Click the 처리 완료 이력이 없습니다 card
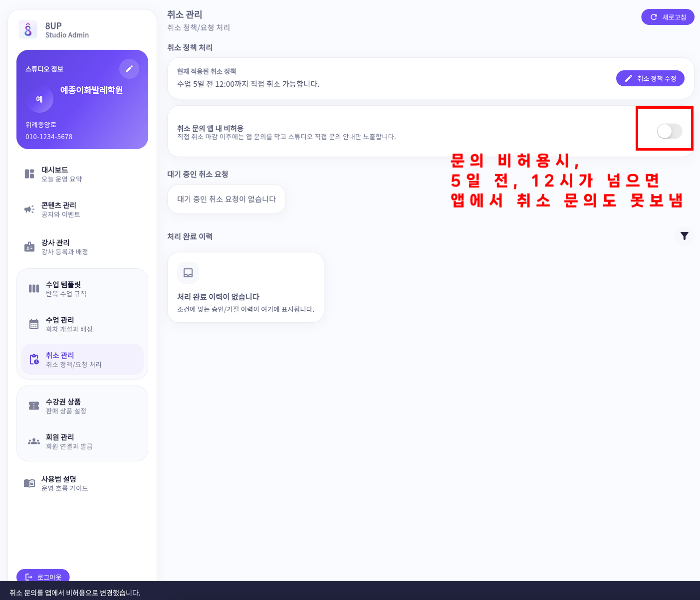Image resolution: width=700 pixels, height=600 pixels. (x=246, y=287)
